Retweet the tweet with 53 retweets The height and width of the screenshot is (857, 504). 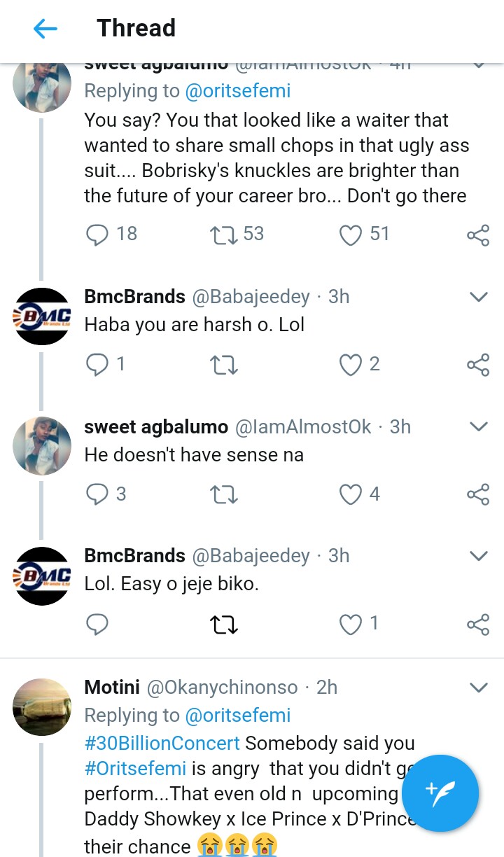[x=224, y=235]
